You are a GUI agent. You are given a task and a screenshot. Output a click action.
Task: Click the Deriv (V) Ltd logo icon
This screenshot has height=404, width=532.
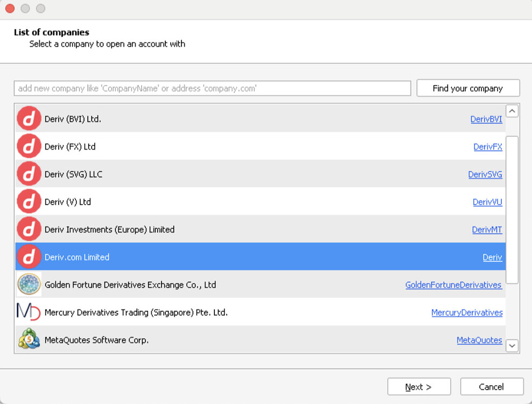29,201
